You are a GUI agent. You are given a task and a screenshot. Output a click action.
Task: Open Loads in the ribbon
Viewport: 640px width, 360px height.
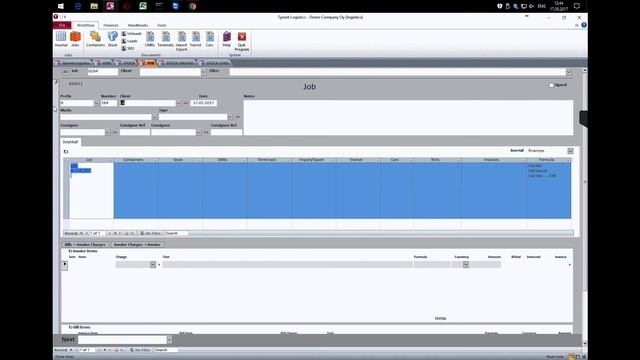pos(129,41)
